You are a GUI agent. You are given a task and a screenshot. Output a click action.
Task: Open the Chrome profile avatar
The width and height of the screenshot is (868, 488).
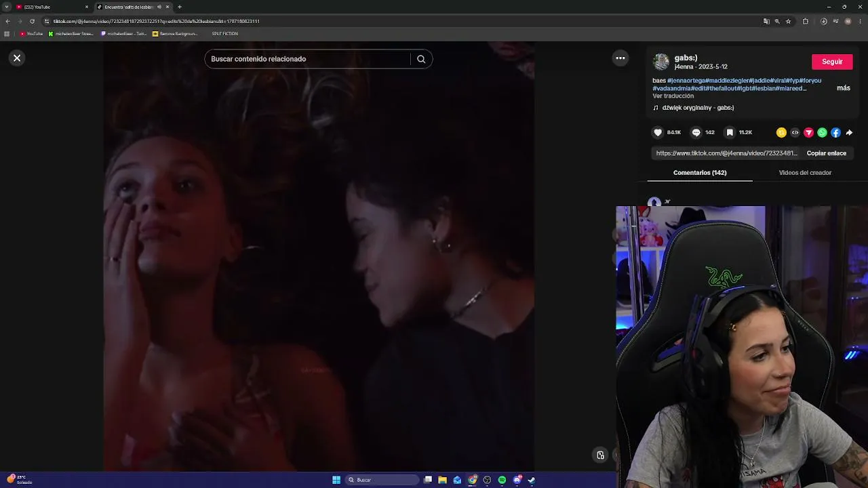pos(848,21)
